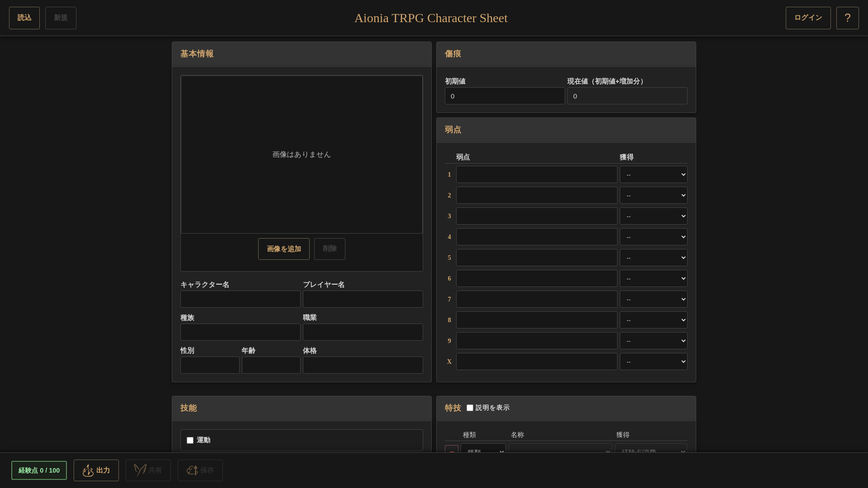Click the 現在値 scar value field
The image size is (868, 488).
coord(627,96)
